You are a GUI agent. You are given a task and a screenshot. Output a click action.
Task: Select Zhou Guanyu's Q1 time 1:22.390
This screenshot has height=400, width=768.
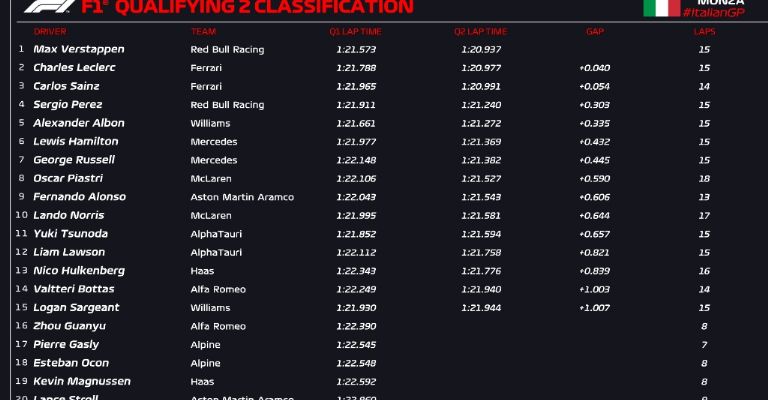(x=356, y=326)
